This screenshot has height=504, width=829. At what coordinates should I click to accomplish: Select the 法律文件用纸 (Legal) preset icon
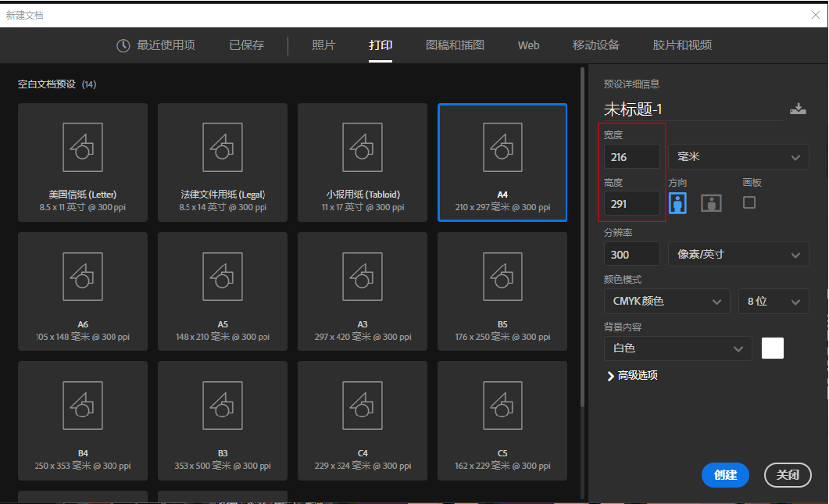tap(223, 148)
